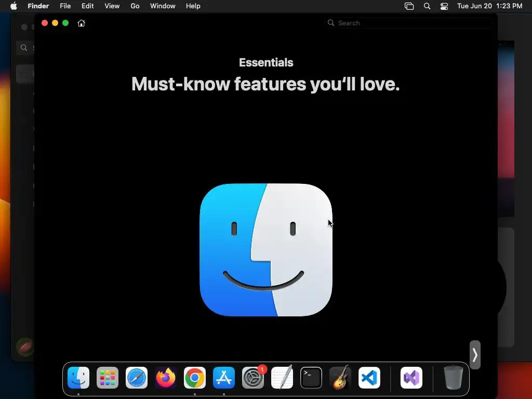Screen dimensions: 532x399
Task: Open Visual Studio from the Dock
Action: 411,378
